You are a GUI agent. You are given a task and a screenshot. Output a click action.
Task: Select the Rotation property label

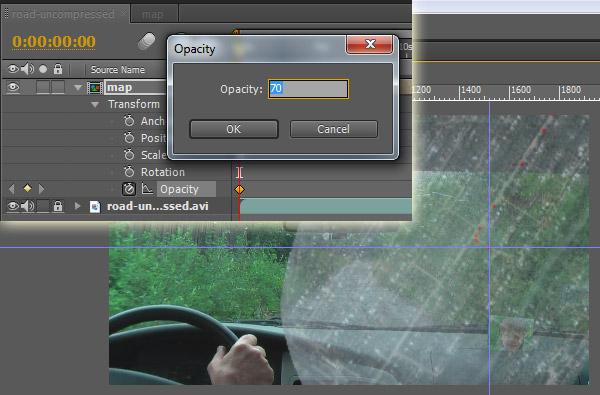click(x=163, y=172)
